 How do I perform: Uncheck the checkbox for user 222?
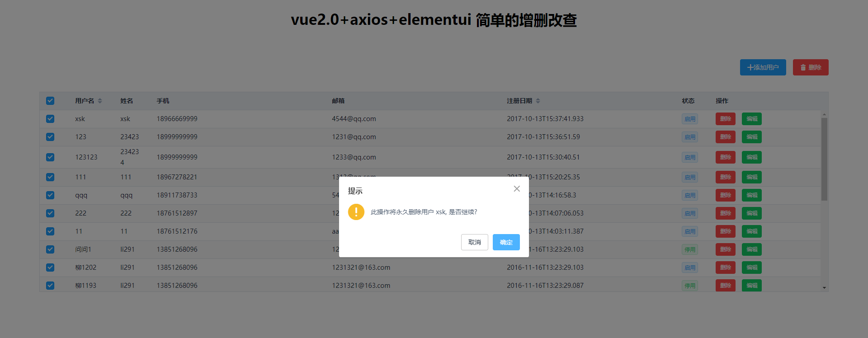pos(50,213)
